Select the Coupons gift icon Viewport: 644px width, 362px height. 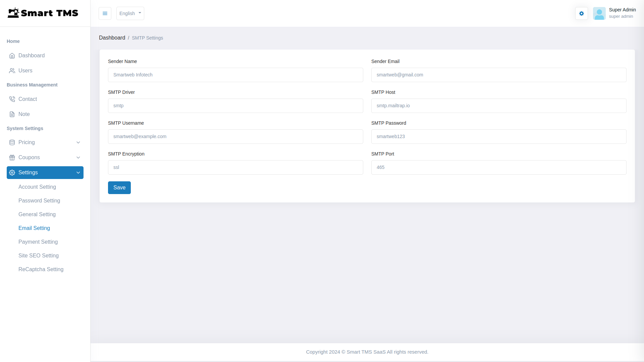[x=12, y=157]
